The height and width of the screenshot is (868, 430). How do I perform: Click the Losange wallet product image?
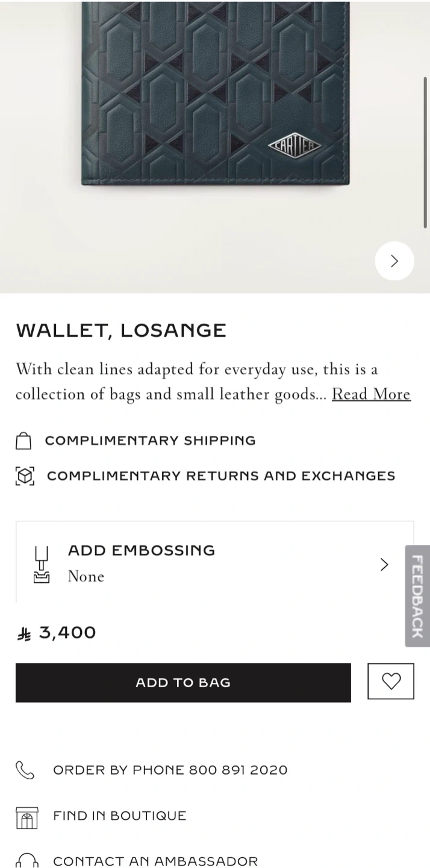coord(215,93)
